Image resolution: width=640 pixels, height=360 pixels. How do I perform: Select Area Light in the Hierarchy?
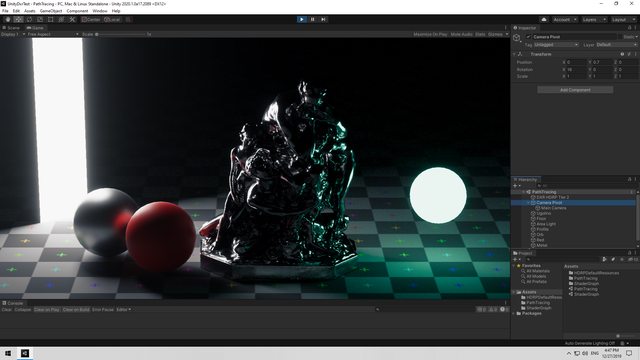coord(546,224)
